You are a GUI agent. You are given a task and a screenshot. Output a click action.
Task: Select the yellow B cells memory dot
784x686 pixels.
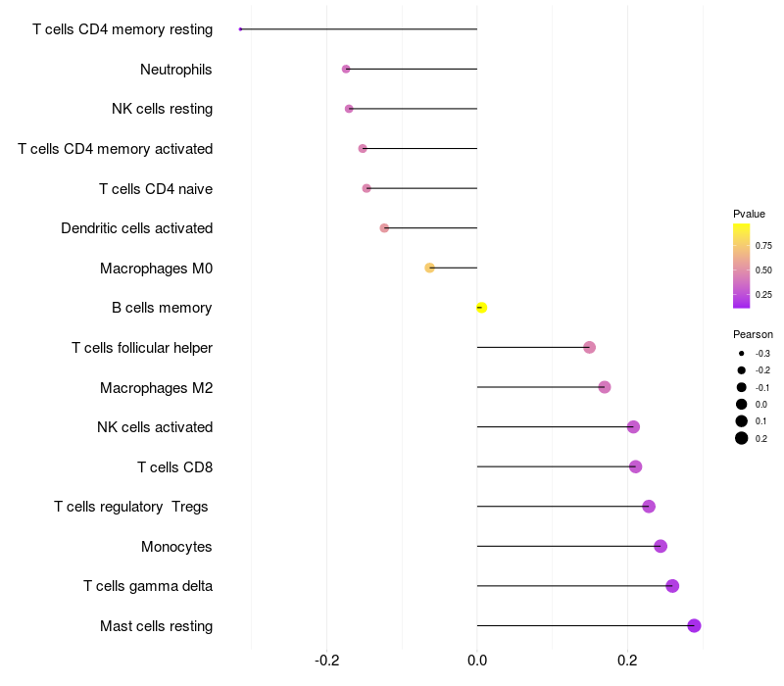click(x=481, y=308)
